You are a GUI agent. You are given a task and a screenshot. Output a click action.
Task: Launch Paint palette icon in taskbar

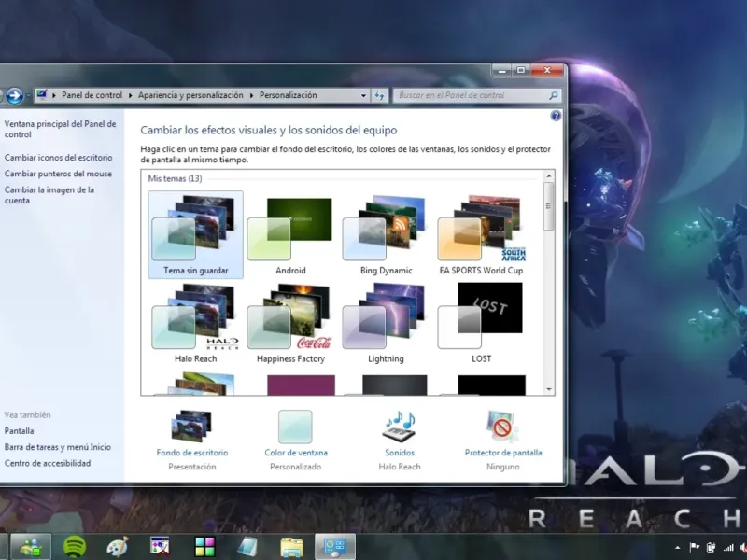click(117, 546)
